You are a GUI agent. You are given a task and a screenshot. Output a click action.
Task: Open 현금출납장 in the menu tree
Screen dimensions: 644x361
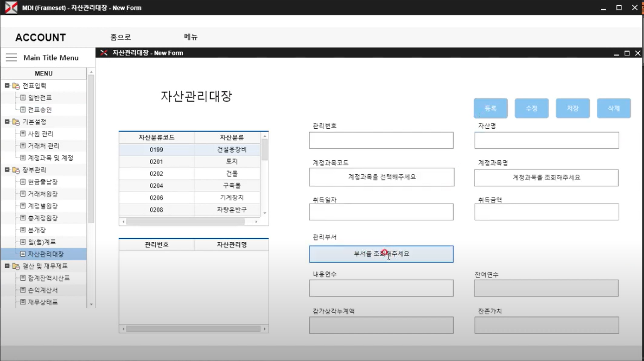pos(43,182)
